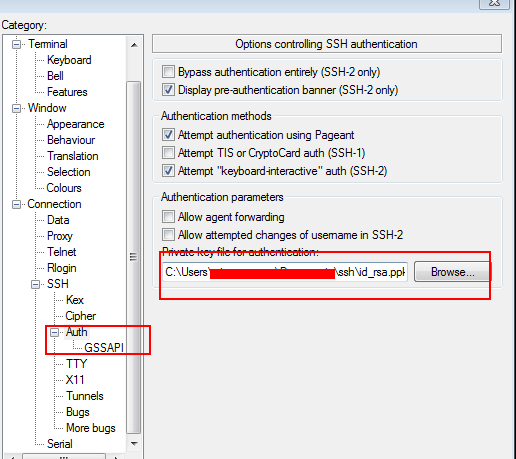Select the Auth tree item
Screen dimensions: 516x459
click(76, 332)
